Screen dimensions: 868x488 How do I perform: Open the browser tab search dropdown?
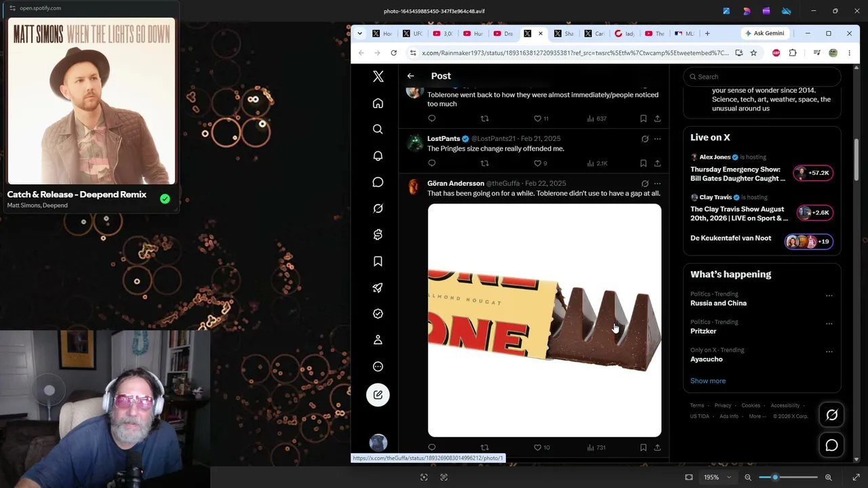[359, 33]
